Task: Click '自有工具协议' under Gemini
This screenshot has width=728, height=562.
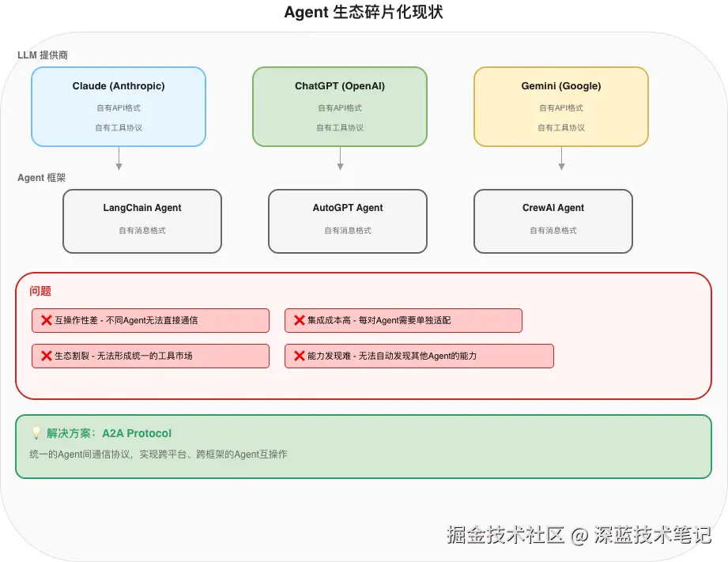Action: coord(561,128)
